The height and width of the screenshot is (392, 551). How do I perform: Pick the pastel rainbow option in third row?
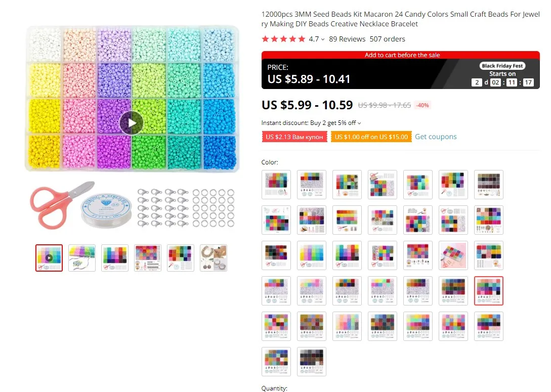click(x=311, y=255)
